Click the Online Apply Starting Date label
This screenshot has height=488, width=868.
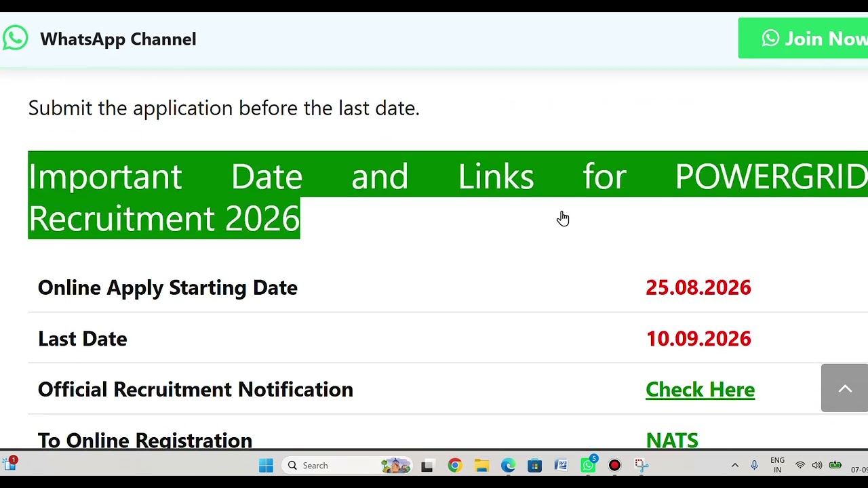(x=167, y=288)
